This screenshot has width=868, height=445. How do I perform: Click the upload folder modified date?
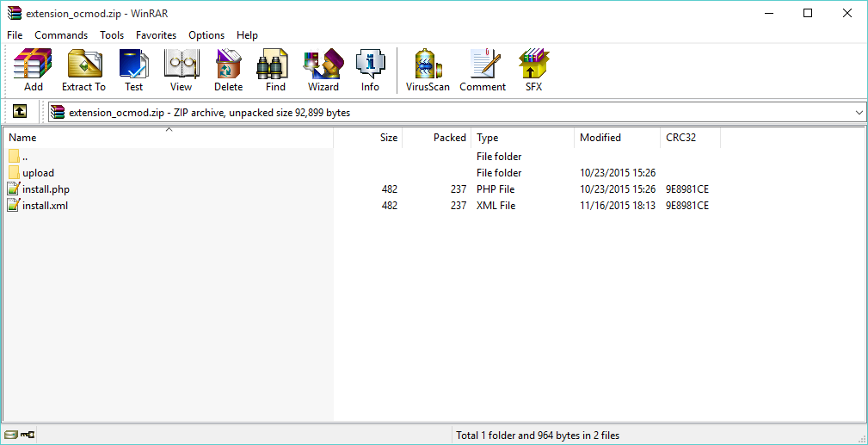tap(618, 173)
